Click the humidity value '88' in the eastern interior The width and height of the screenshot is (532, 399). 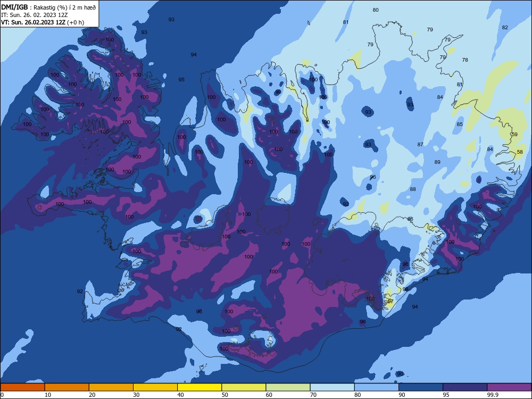(413, 189)
